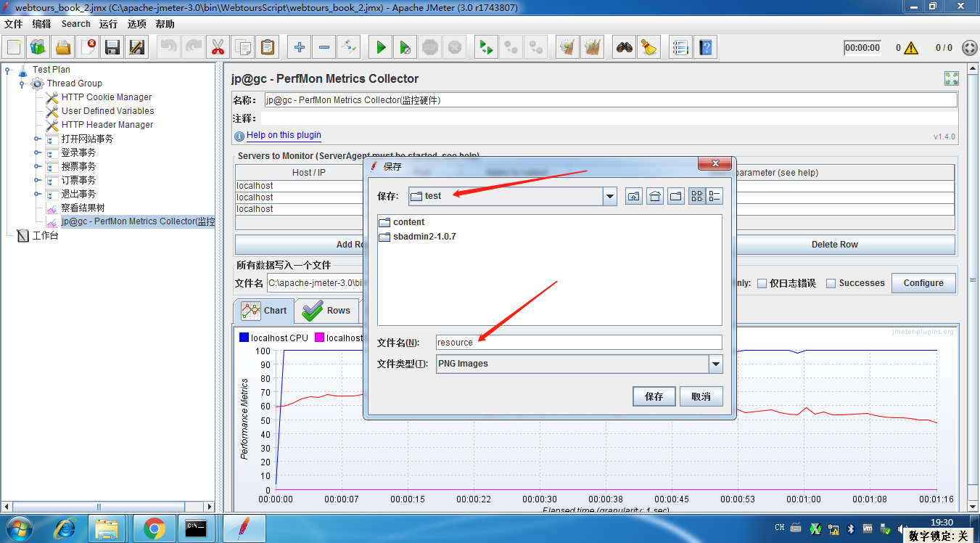This screenshot has width=980, height=543.
Task: Click the magenta localhost legend swatch
Action: pos(319,338)
